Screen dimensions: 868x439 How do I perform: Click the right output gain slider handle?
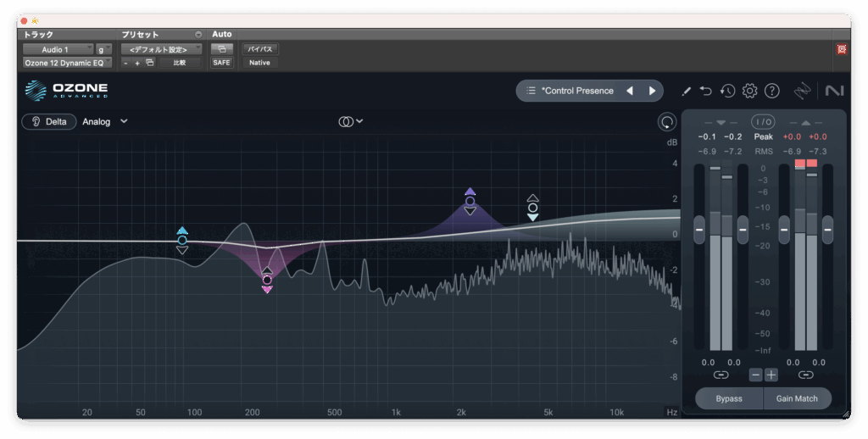(x=827, y=229)
